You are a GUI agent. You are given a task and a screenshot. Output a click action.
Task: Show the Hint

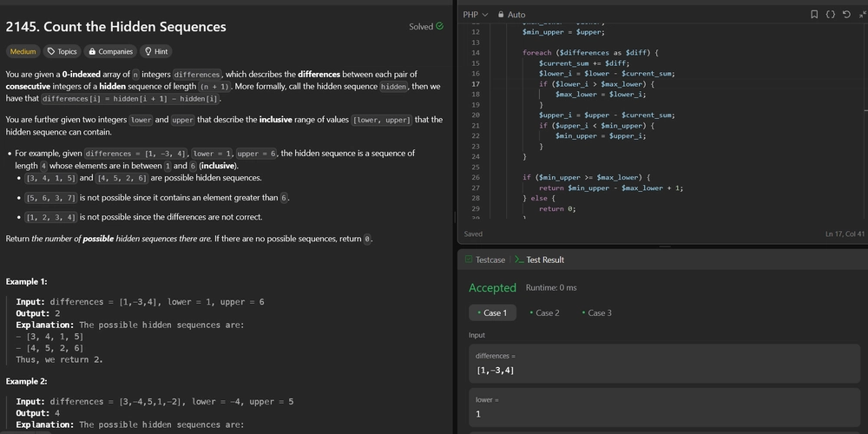pos(155,51)
